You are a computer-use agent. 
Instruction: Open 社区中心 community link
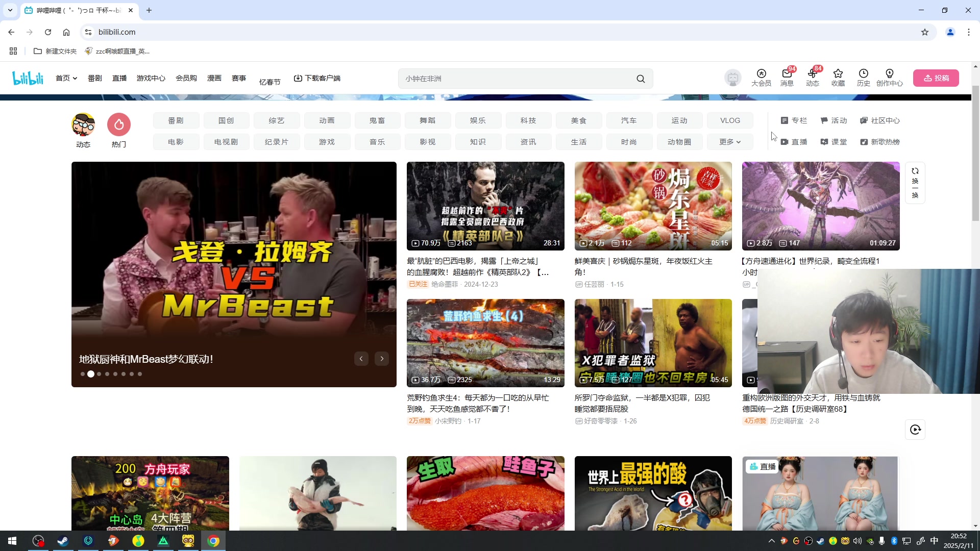(880, 120)
